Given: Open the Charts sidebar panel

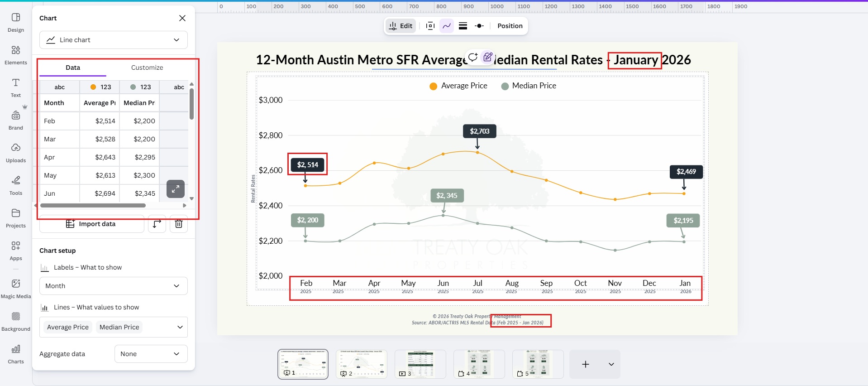Looking at the screenshot, I should click(16, 354).
